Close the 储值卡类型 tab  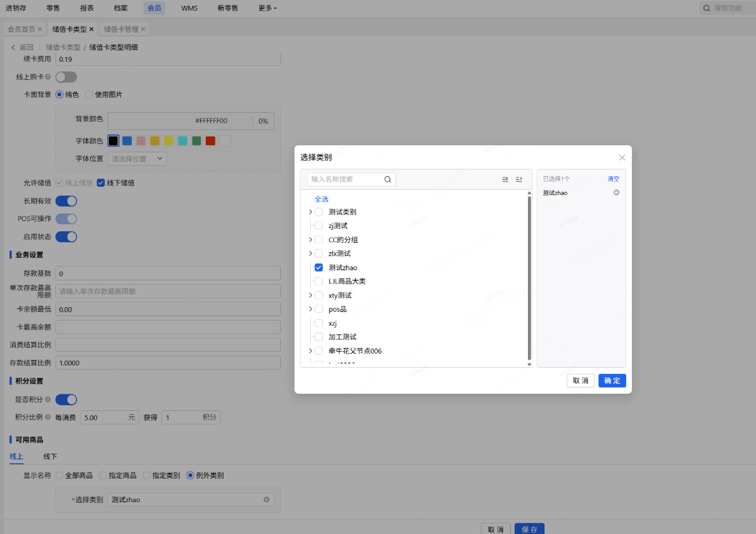pyautogui.click(x=92, y=29)
